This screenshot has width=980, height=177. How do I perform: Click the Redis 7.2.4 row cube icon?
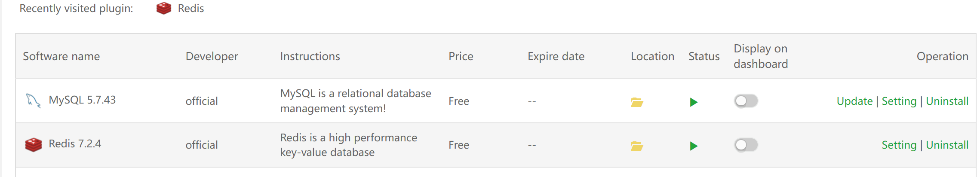(34, 144)
